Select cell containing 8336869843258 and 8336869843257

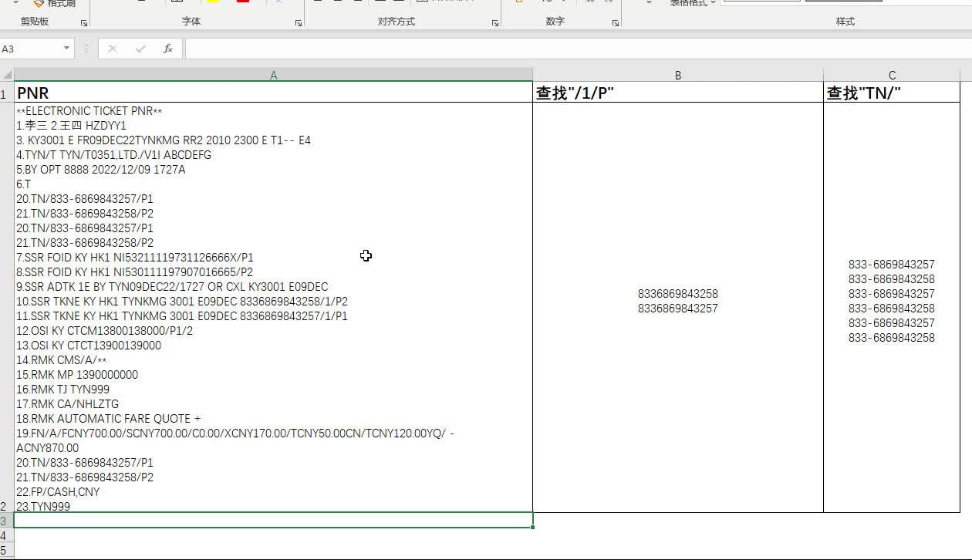[678, 308]
